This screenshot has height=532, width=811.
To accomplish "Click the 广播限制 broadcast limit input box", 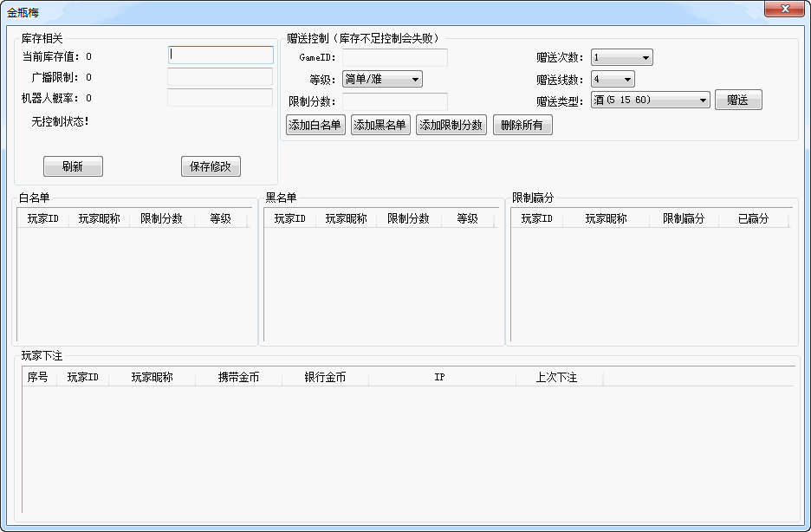I will click(220, 76).
